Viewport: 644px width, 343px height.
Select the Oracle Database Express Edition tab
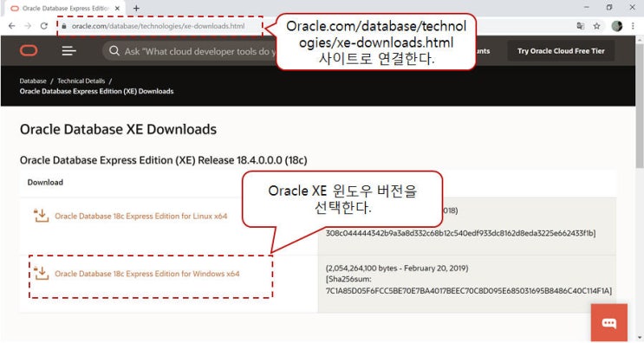(x=66, y=8)
